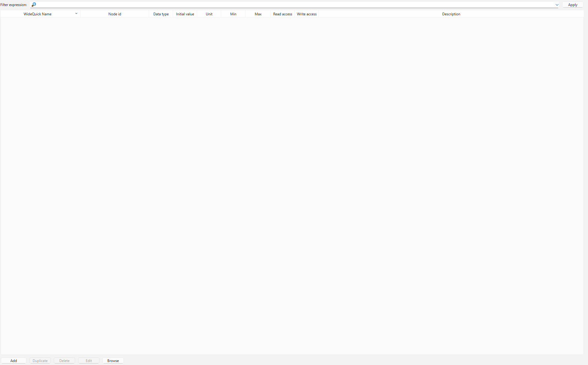This screenshot has height=365, width=588.
Task: Toggle sort order on WideQuick Name column
Action: [x=76, y=14]
